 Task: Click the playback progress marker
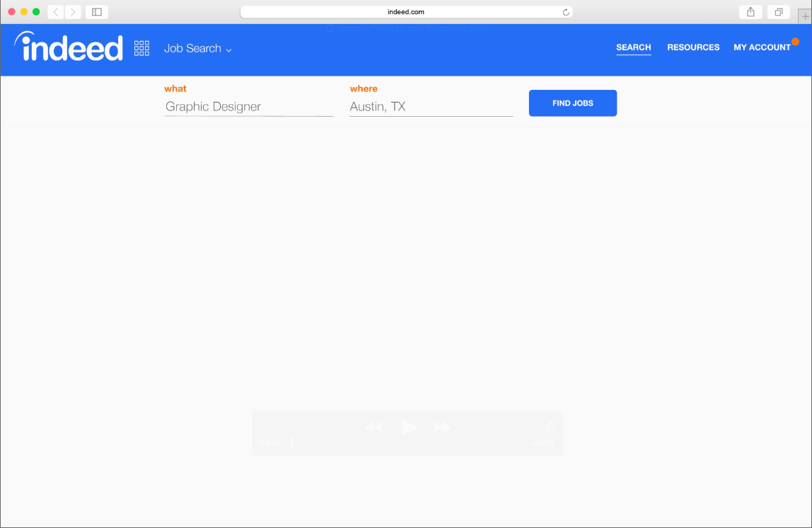(291, 442)
